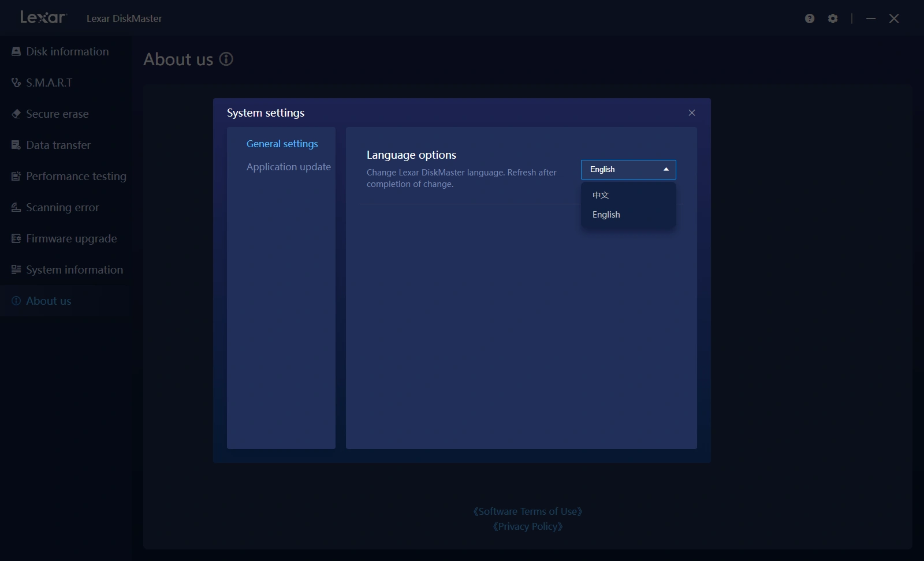
Task: Go to Data transfer section
Action: 58,145
